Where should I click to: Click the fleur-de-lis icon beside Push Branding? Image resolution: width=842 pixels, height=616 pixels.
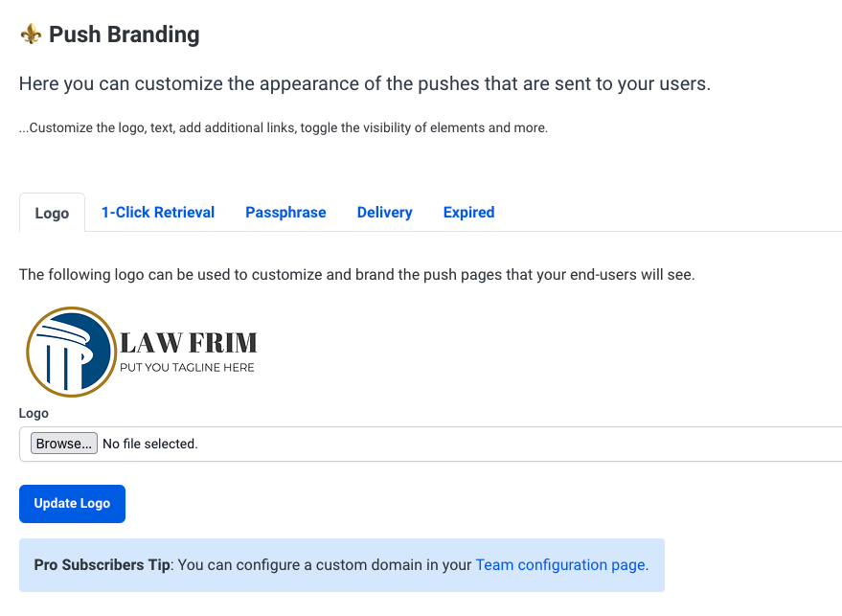point(31,34)
